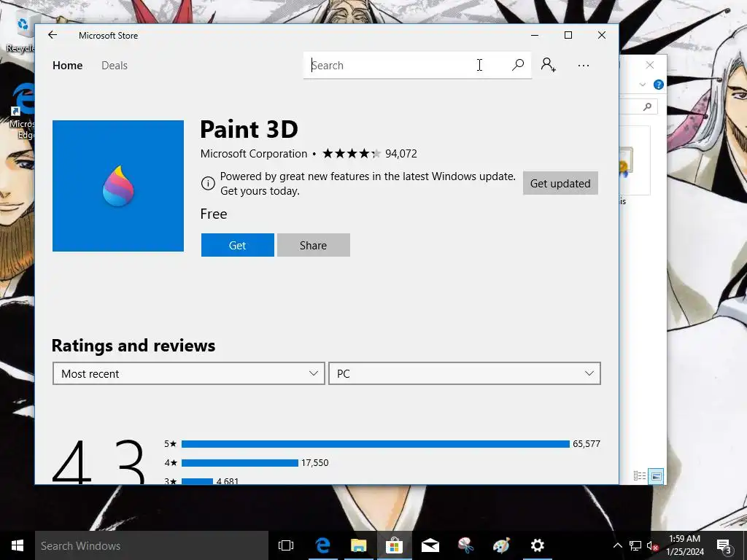The height and width of the screenshot is (560, 747).
Task: Click the search icon in background window
Action: click(x=647, y=106)
